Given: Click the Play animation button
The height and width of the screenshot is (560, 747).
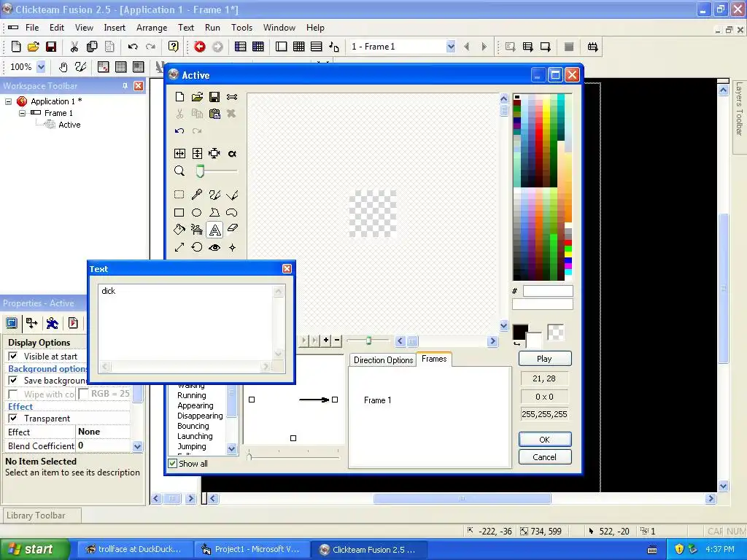Looking at the screenshot, I should tap(544, 359).
